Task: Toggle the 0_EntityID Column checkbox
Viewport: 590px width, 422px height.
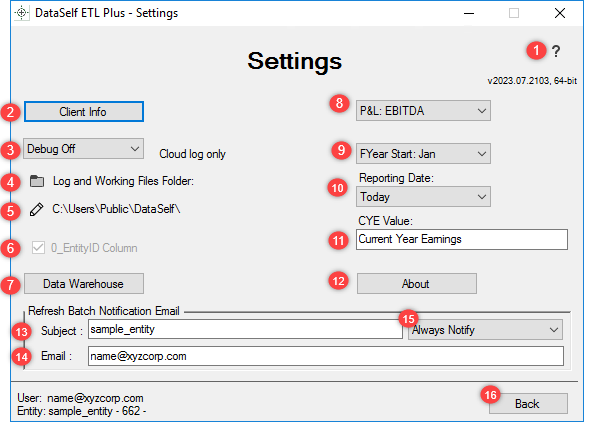Action: (x=38, y=248)
